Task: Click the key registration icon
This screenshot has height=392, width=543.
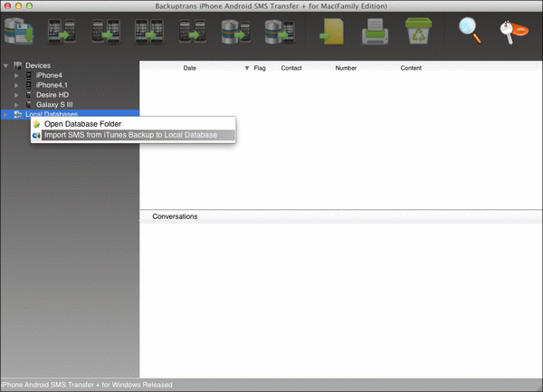Action: click(514, 32)
